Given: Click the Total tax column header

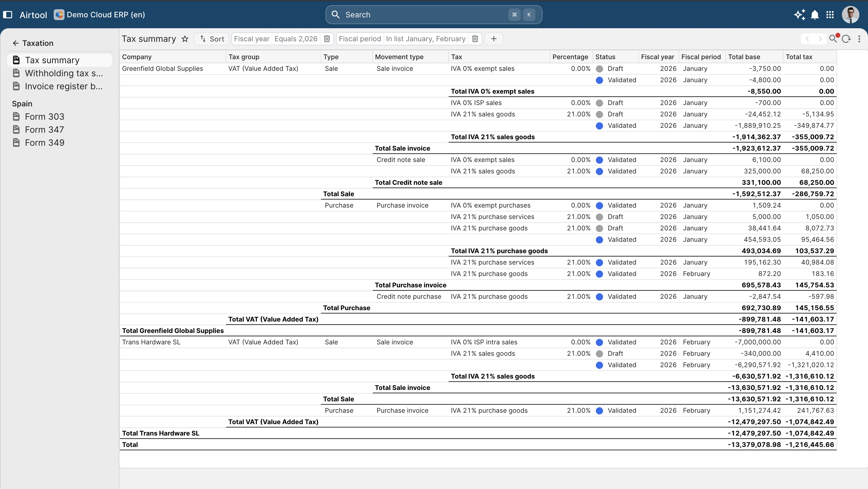Looking at the screenshot, I should coord(810,57).
